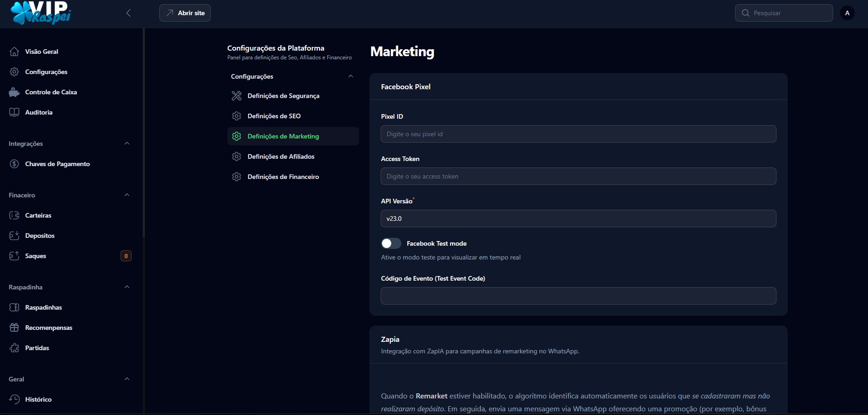Click the Partidas puzzle icon
Image resolution: width=868 pixels, height=415 pixels.
tap(14, 348)
